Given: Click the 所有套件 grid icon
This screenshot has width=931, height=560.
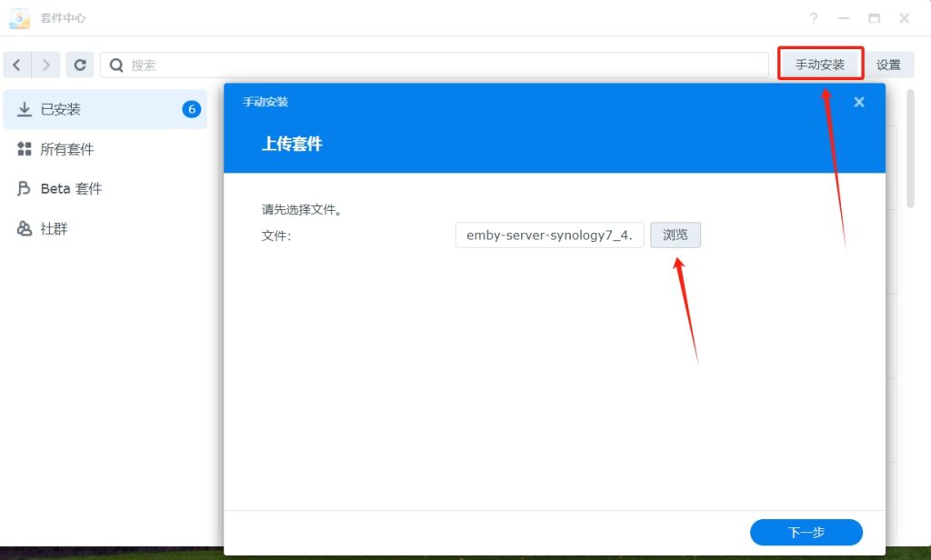Looking at the screenshot, I should point(25,149).
